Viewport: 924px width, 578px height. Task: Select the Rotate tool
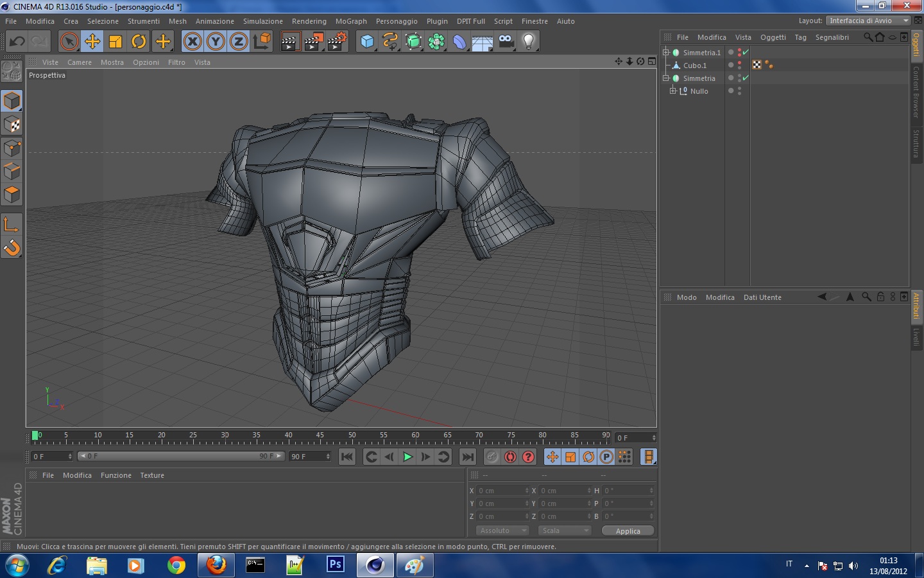(139, 42)
